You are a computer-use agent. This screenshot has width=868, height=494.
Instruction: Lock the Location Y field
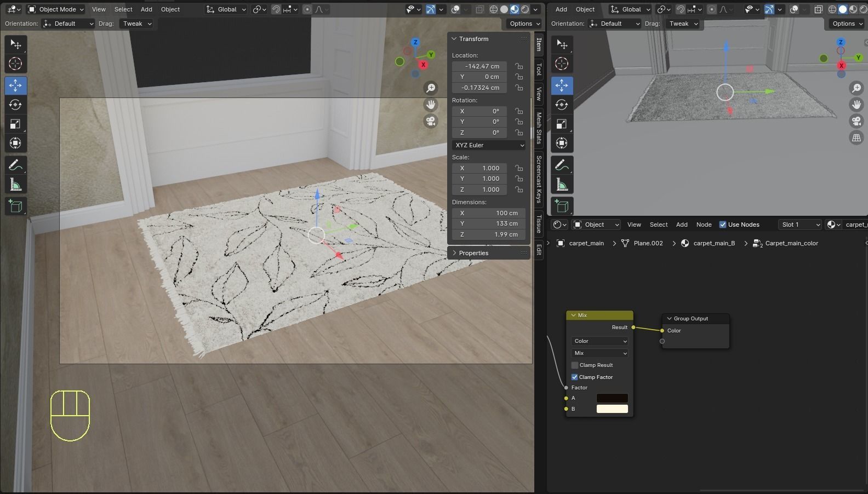tap(518, 77)
